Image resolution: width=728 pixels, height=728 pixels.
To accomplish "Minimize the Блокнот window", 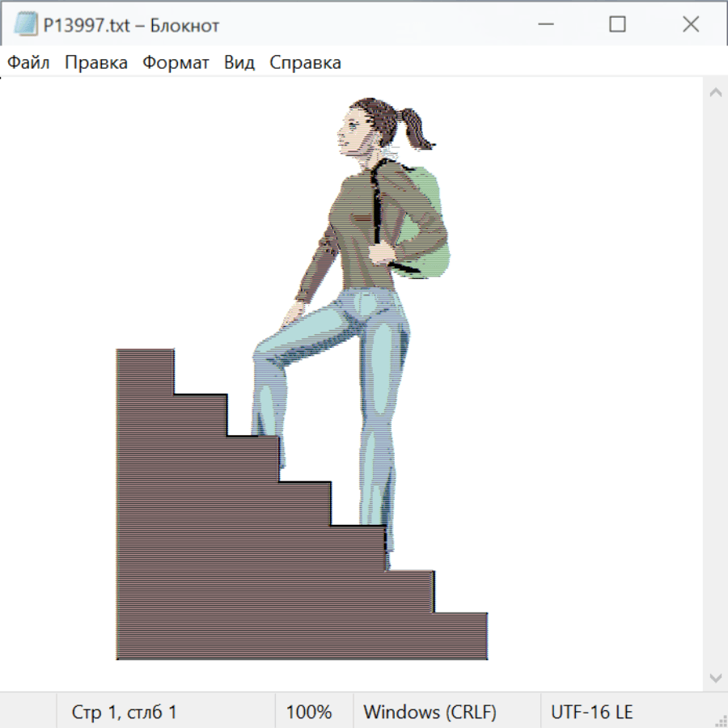I will pyautogui.click(x=544, y=25).
